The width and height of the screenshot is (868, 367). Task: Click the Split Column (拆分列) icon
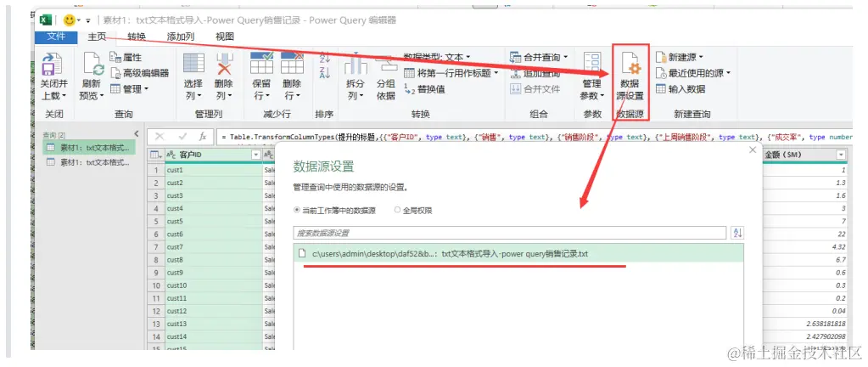[x=356, y=64]
